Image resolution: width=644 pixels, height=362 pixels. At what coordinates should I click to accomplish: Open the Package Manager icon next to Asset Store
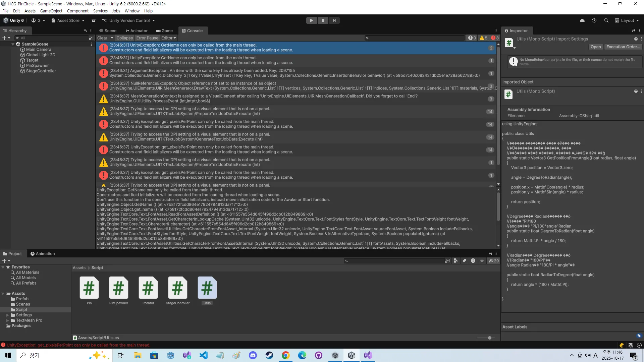point(94,20)
